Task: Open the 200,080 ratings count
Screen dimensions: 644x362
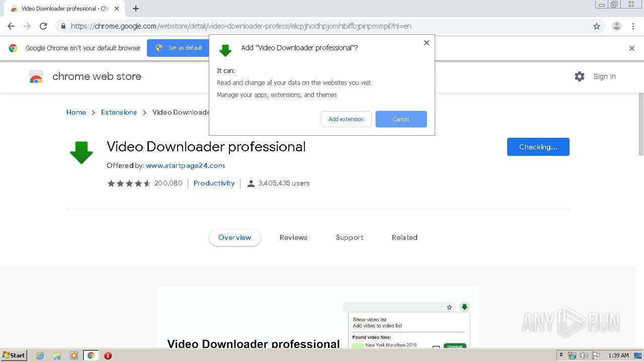Action: (x=168, y=183)
